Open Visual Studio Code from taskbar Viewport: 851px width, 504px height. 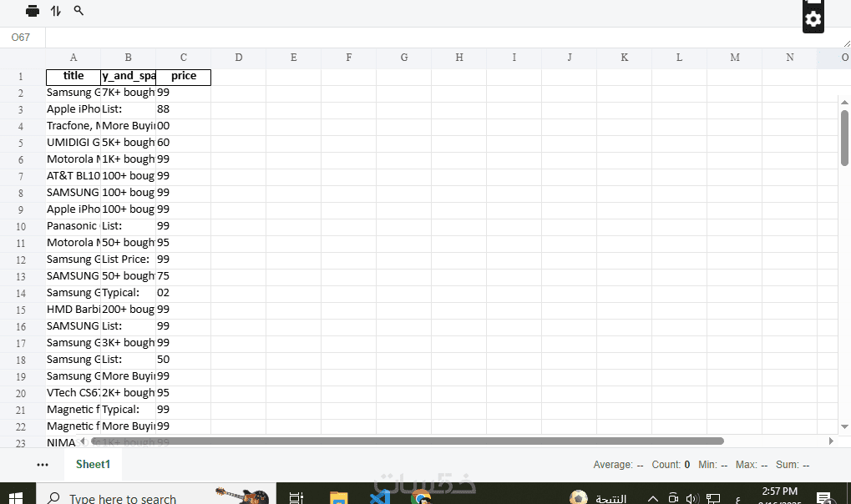[x=381, y=496]
